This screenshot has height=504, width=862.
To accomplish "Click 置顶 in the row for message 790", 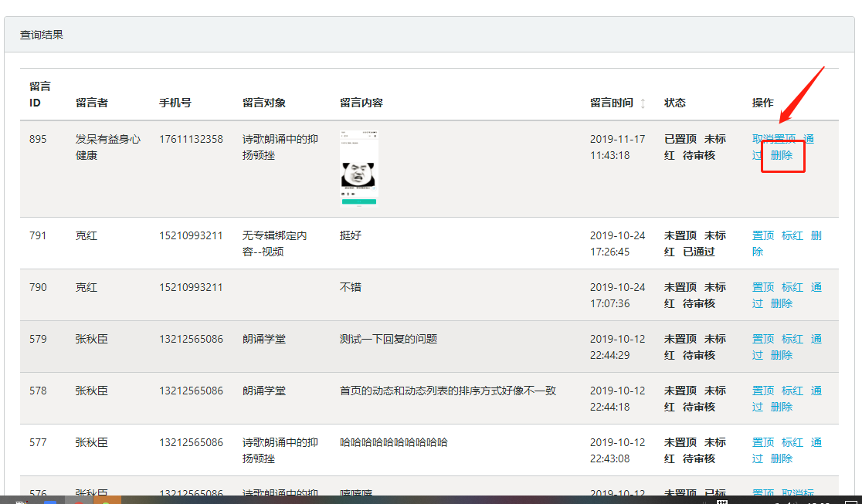I will pos(763,287).
